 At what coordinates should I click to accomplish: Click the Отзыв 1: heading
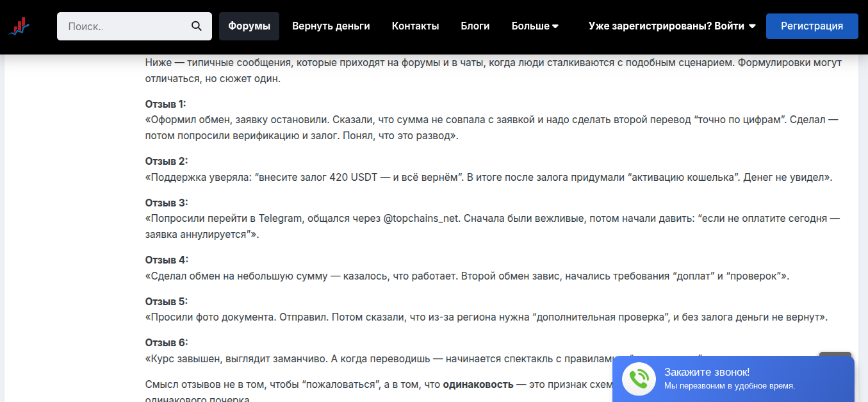click(166, 104)
